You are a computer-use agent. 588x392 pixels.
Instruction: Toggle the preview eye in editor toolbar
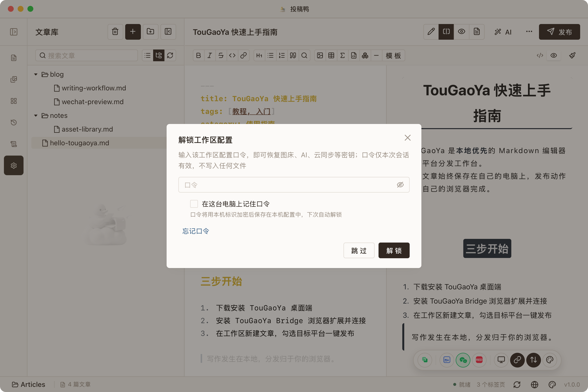pos(554,56)
